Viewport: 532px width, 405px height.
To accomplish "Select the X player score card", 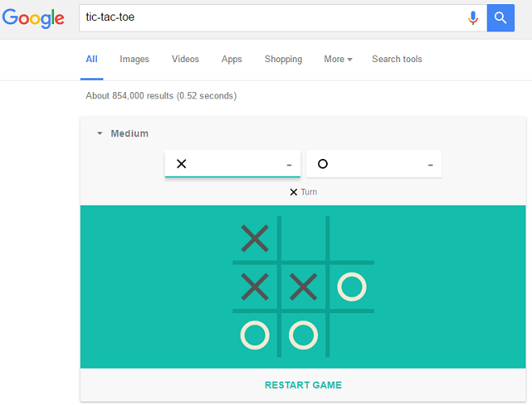I will (x=232, y=164).
